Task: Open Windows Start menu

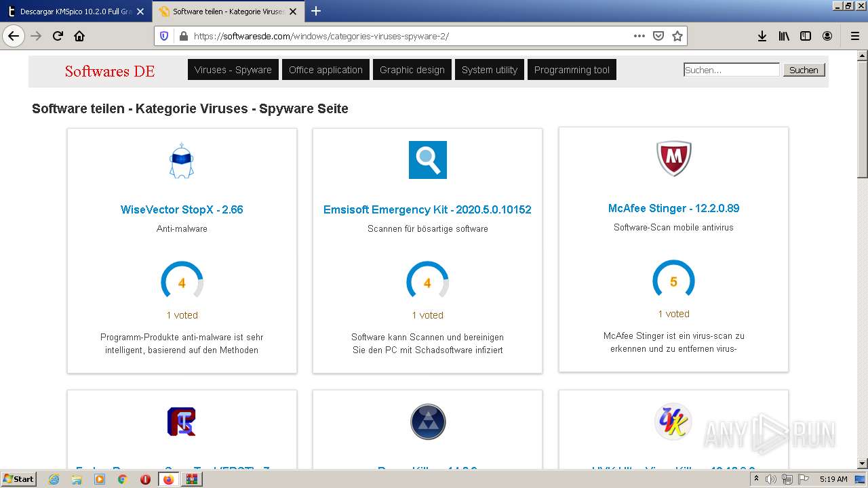Action: point(19,479)
